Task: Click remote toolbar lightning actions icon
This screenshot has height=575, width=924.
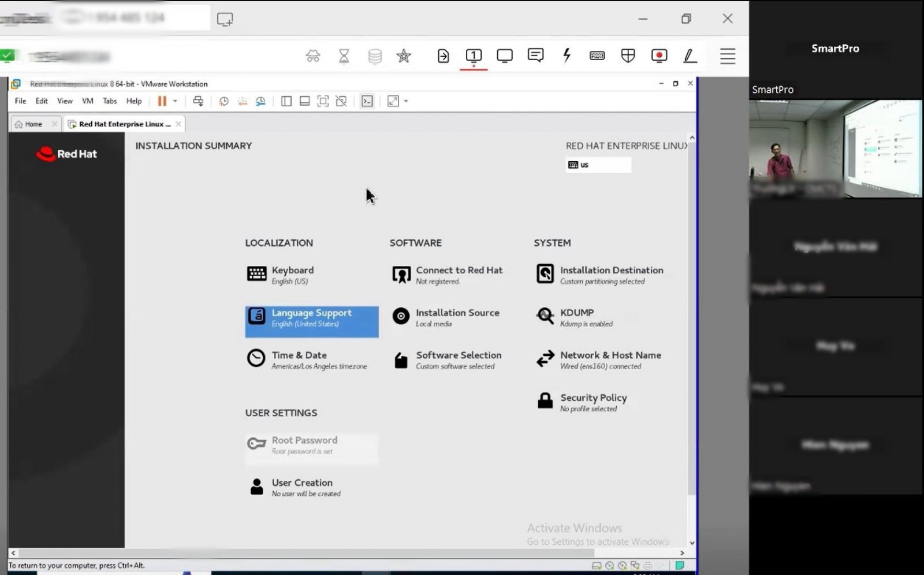Action: pos(567,55)
